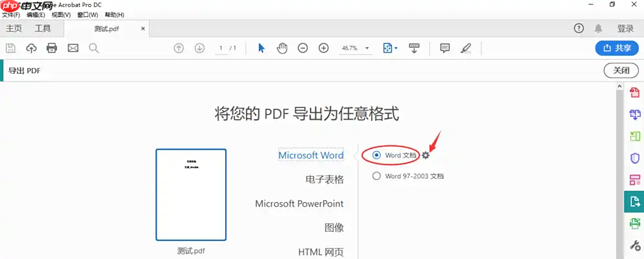Choose Microsoft PowerPoint export format
644x259 pixels.
300,203
